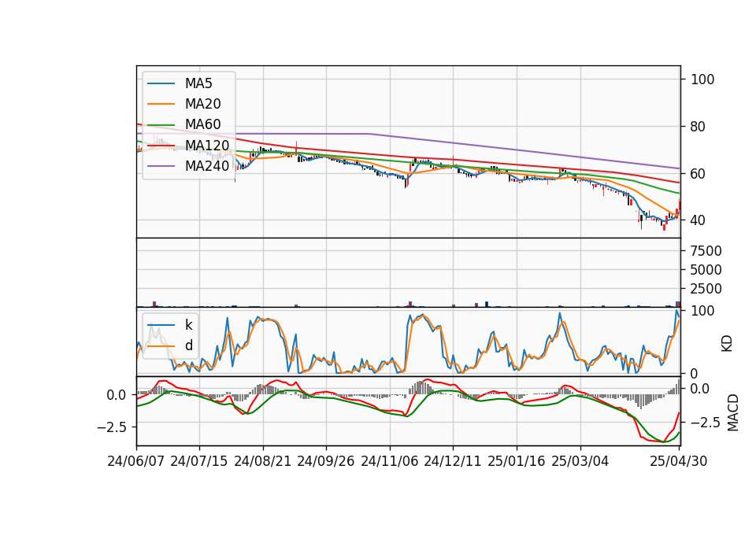
Task: Click the purple MA240 legend line sample
Action: [x=161, y=166]
